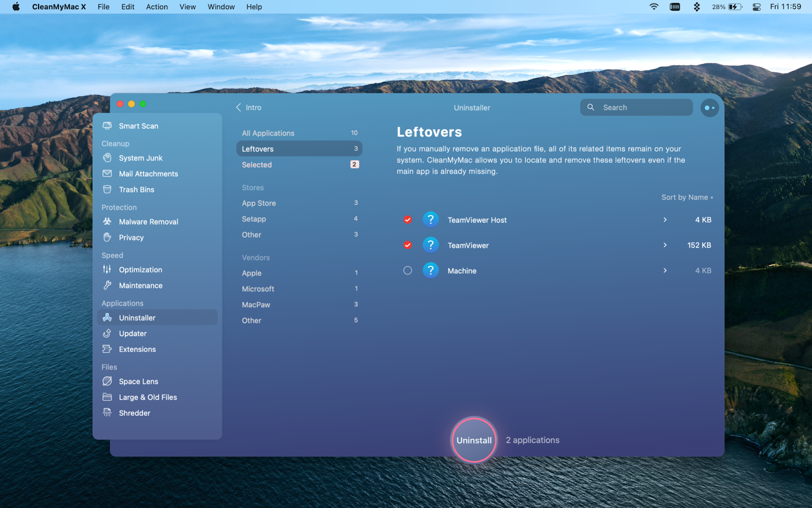812x508 pixels.
Task: Click the 152 KB size value
Action: (x=699, y=245)
